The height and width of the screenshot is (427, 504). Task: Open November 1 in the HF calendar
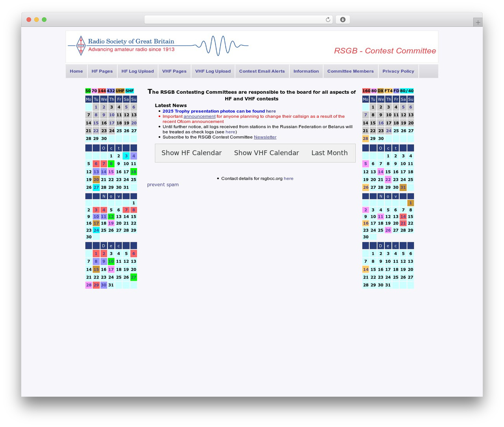pyautogui.click(x=410, y=203)
